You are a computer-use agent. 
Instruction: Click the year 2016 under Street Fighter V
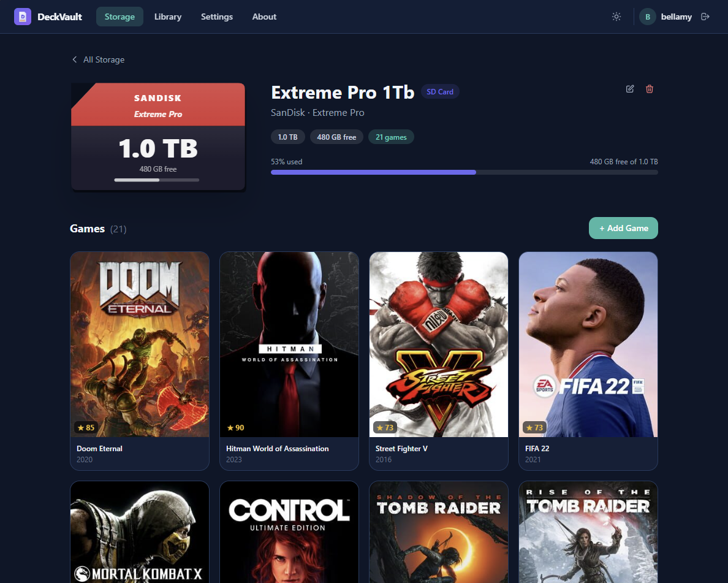(384, 459)
